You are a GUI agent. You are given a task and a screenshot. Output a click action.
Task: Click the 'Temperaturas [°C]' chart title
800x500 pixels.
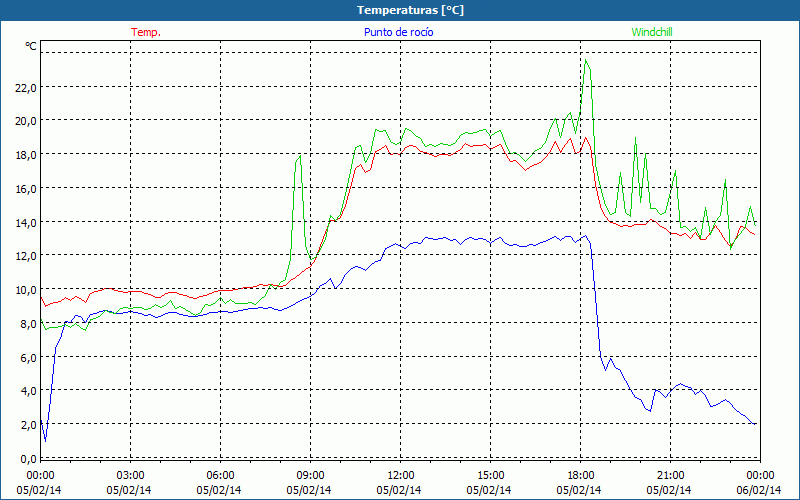(410, 10)
